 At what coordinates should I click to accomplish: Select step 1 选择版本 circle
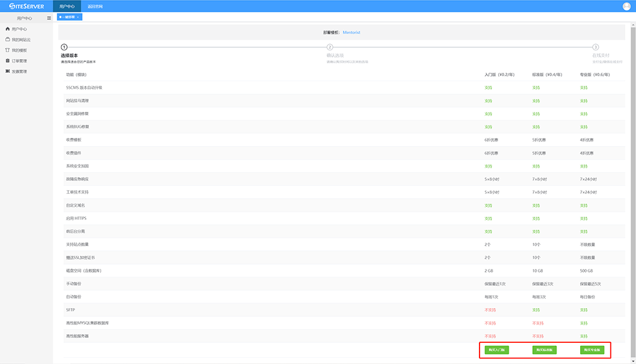coord(64,47)
